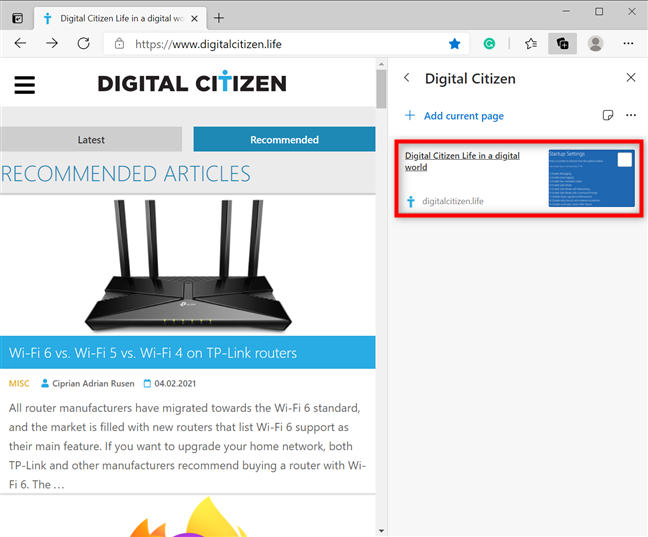Open Digital Citizen Life in a digital world link
The height and width of the screenshot is (537, 648).
point(462,161)
